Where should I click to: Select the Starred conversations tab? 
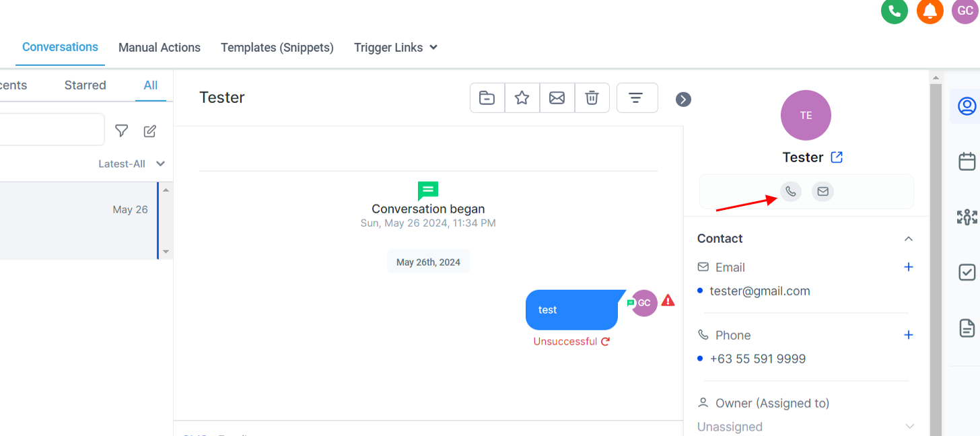85,85
